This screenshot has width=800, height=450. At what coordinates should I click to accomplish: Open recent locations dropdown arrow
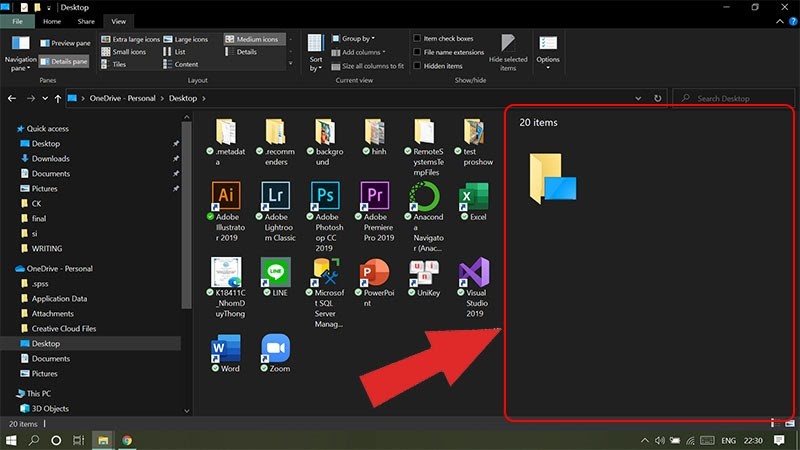[45, 98]
